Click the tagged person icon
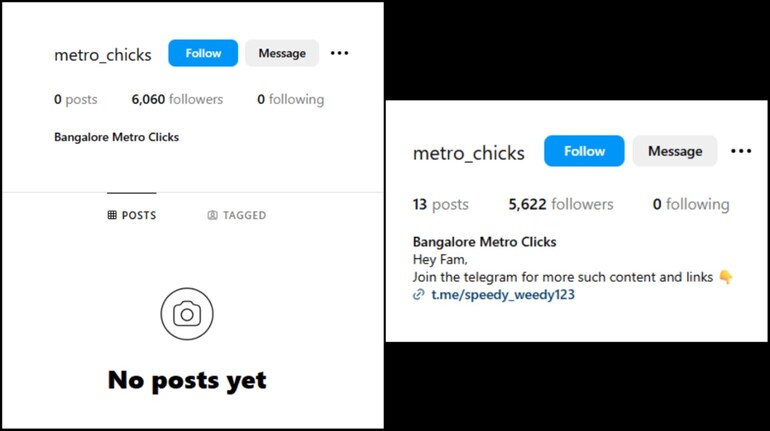 coord(212,215)
